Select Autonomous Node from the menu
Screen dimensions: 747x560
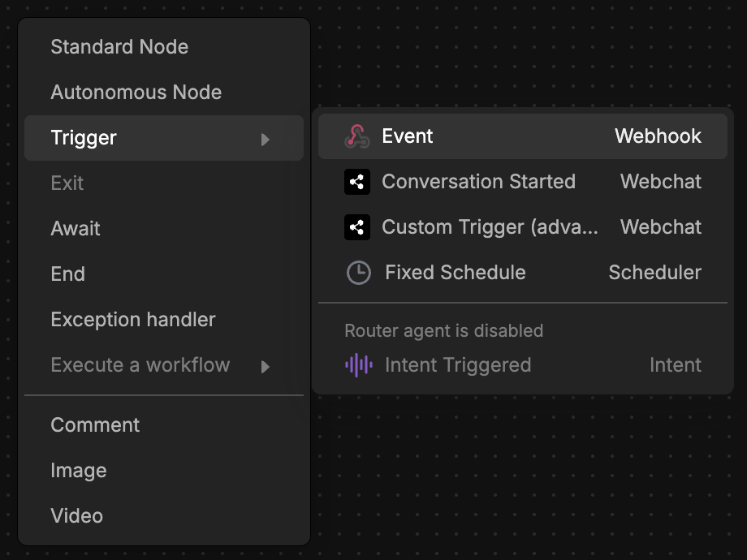(136, 92)
